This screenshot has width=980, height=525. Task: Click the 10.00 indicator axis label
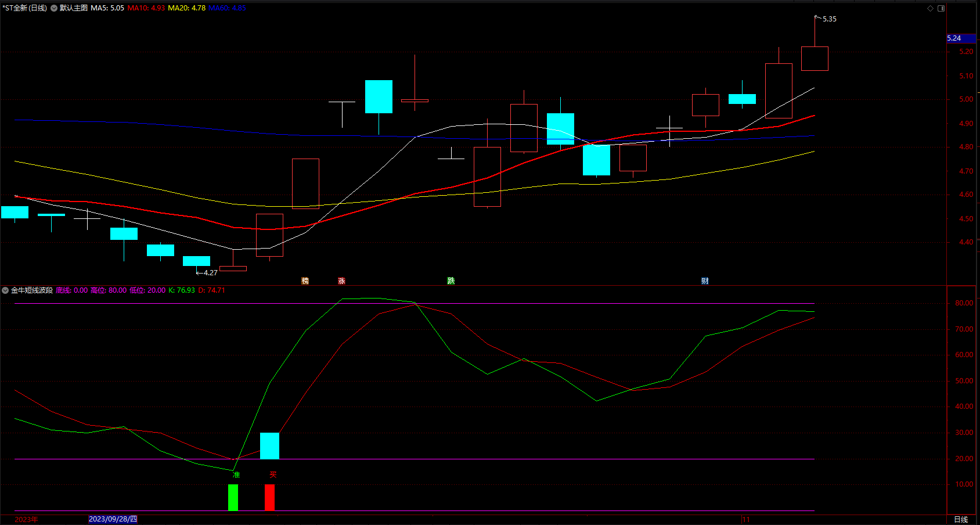(964, 484)
